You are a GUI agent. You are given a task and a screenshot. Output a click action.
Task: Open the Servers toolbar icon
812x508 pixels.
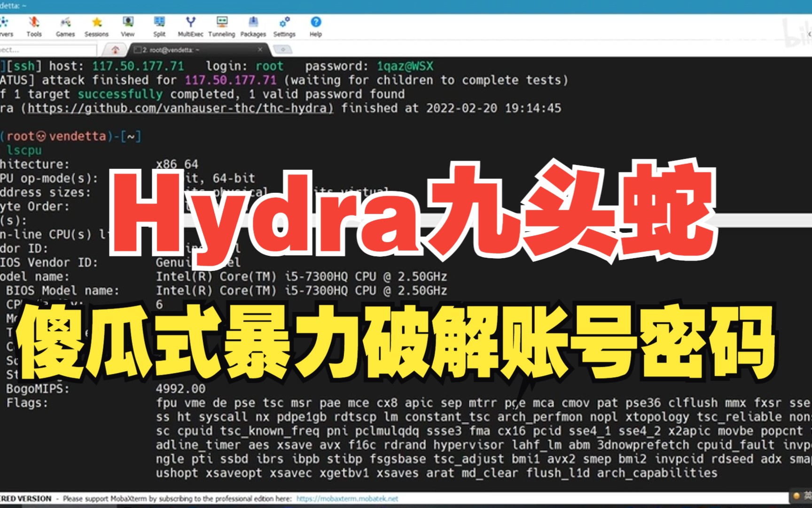pos(6,26)
